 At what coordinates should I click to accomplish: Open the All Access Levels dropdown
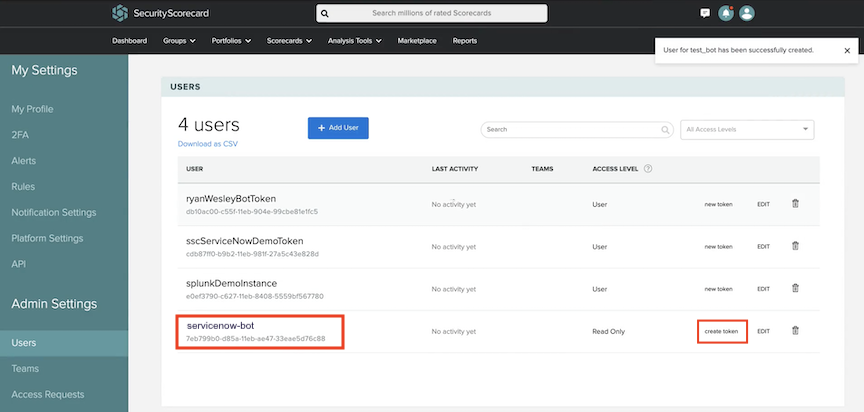(747, 129)
